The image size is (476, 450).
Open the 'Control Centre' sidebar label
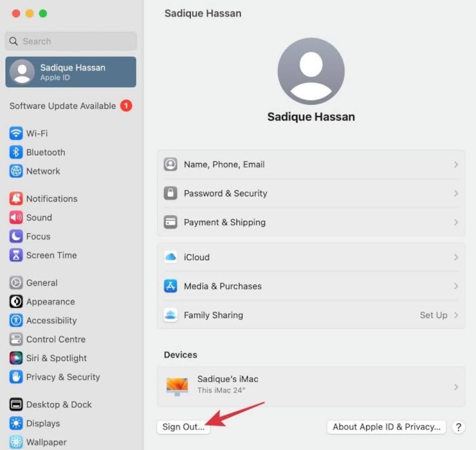(x=56, y=339)
